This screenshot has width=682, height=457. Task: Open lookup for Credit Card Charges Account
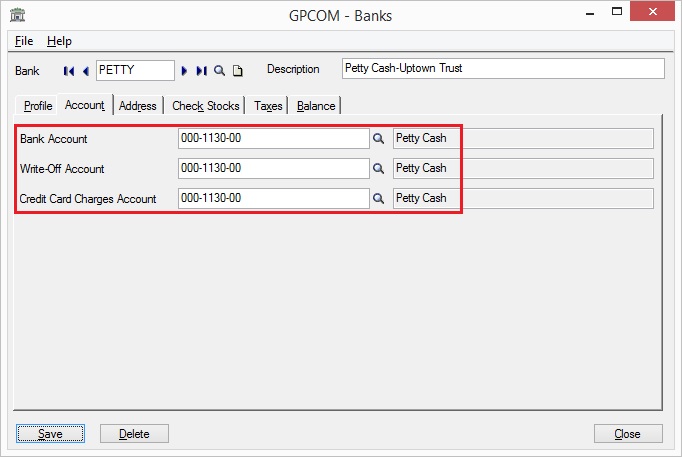pyautogui.click(x=379, y=199)
